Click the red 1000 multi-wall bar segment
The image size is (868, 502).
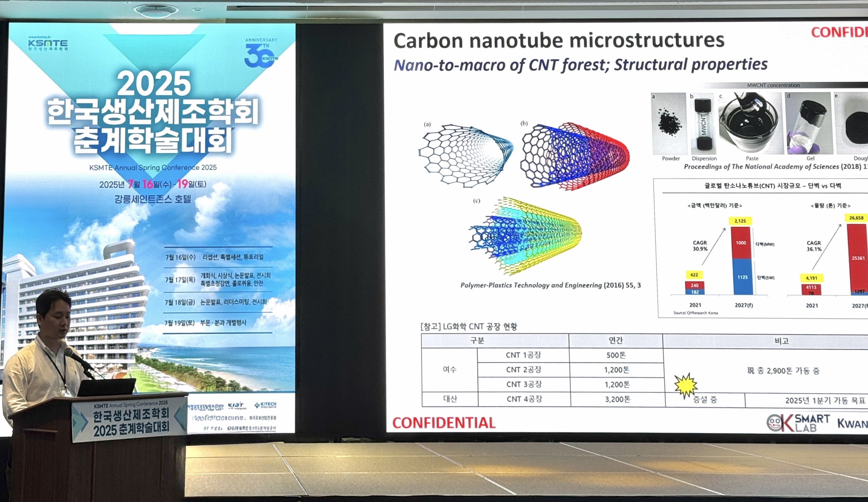tap(741, 243)
